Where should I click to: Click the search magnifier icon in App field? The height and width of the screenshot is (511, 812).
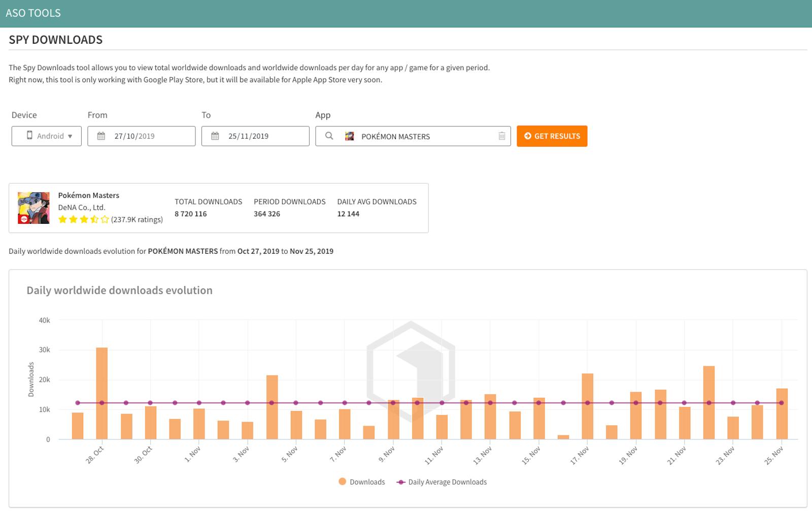(329, 136)
